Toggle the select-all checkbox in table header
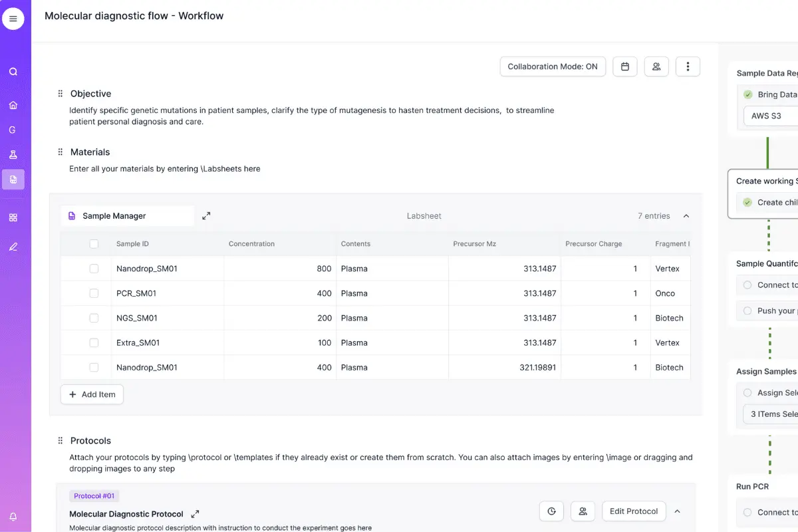Image resolution: width=798 pixels, height=532 pixels. pyautogui.click(x=94, y=244)
